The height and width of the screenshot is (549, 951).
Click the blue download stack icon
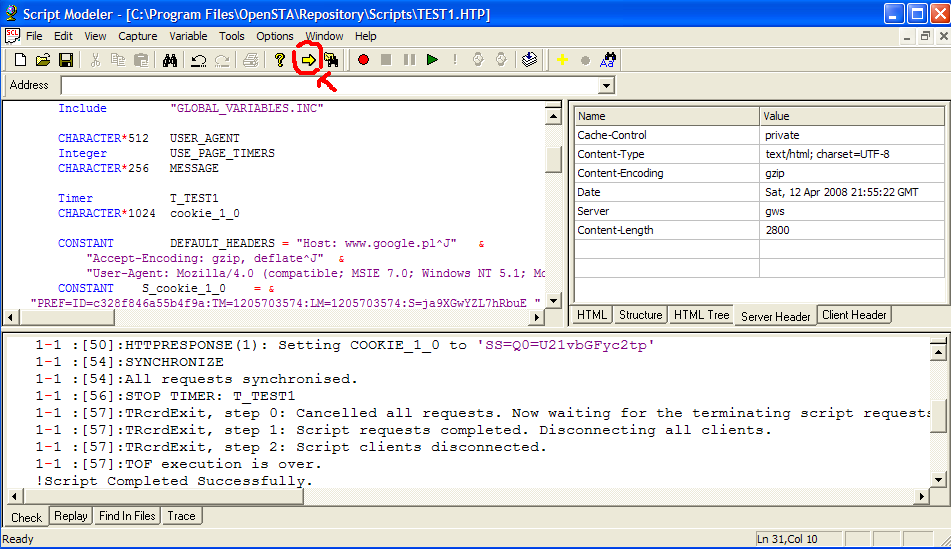tap(529, 60)
